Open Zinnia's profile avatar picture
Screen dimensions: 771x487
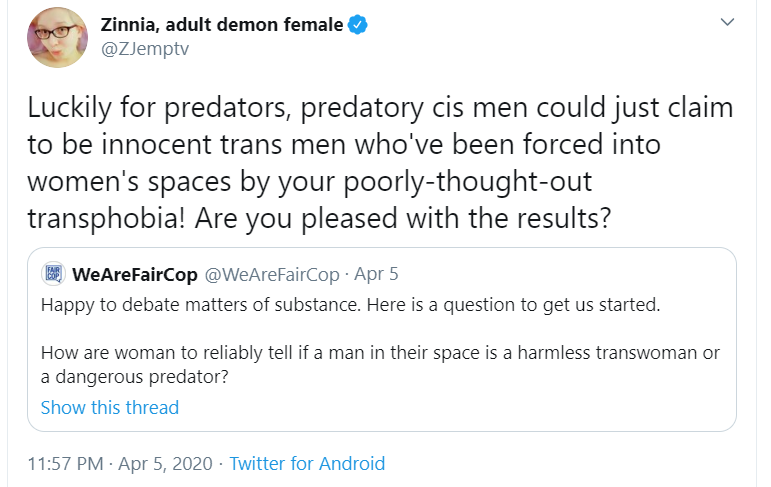coord(57,37)
